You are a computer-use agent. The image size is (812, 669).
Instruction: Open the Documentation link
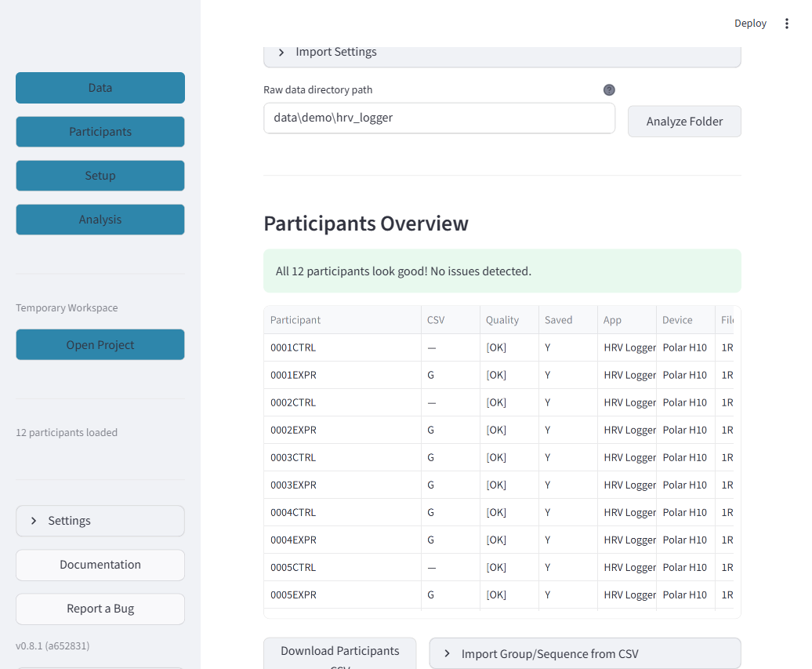point(100,565)
